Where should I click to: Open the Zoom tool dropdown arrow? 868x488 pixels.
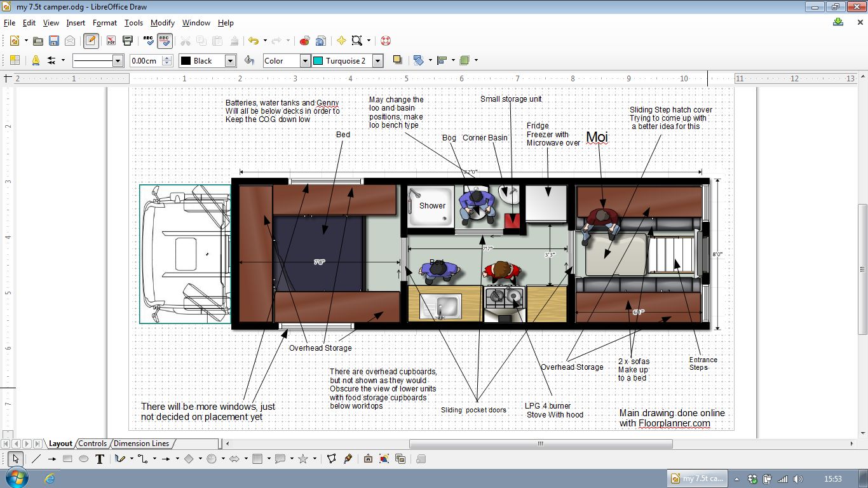point(369,41)
